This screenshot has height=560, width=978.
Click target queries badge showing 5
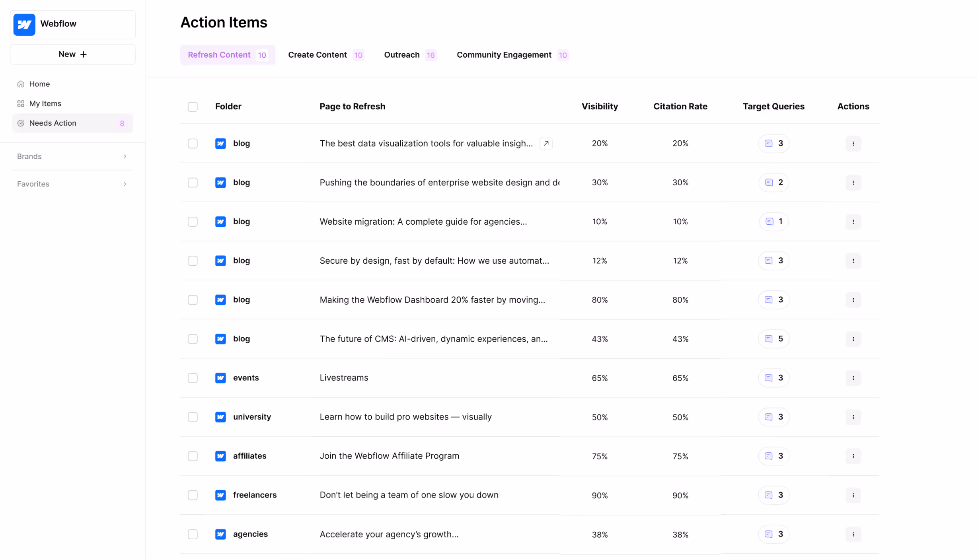point(773,339)
